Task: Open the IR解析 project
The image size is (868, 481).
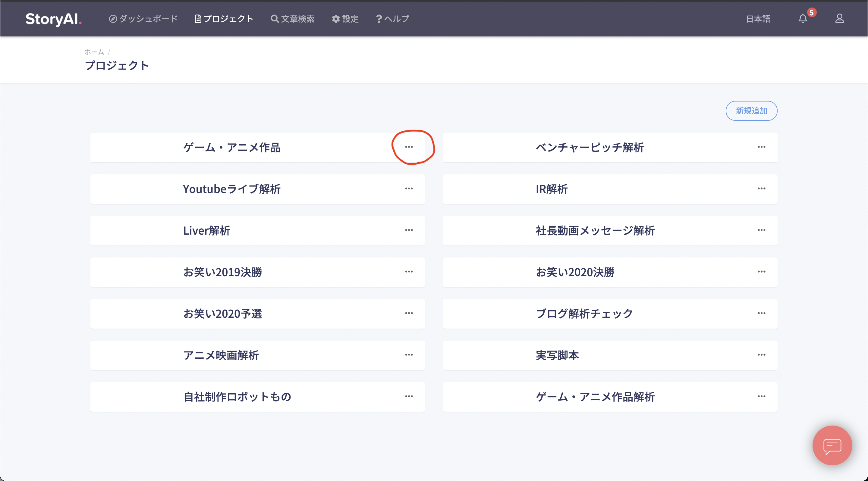Action: click(x=552, y=189)
